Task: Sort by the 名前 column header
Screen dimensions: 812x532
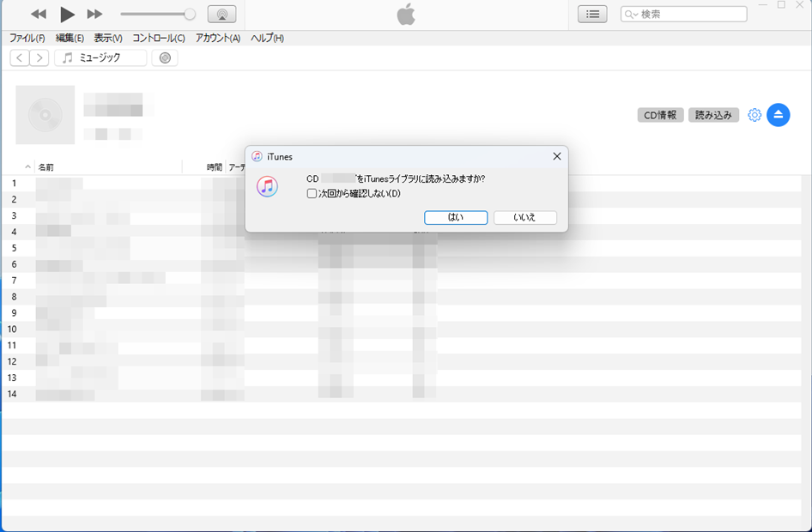Action: click(108, 166)
